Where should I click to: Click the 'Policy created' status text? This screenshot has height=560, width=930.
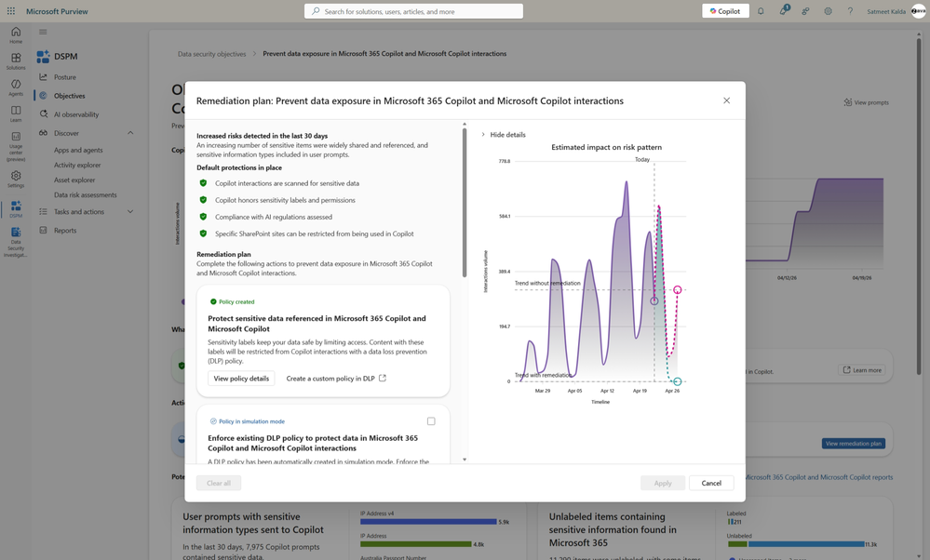236,301
